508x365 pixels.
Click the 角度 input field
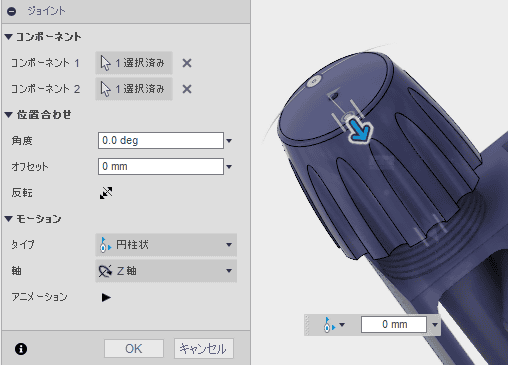(161, 140)
